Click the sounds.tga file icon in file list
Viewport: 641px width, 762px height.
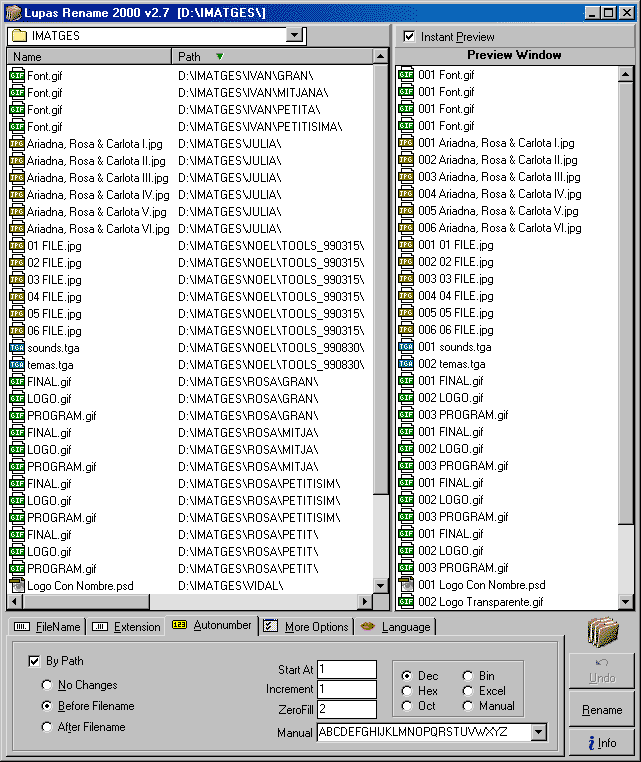pos(17,348)
